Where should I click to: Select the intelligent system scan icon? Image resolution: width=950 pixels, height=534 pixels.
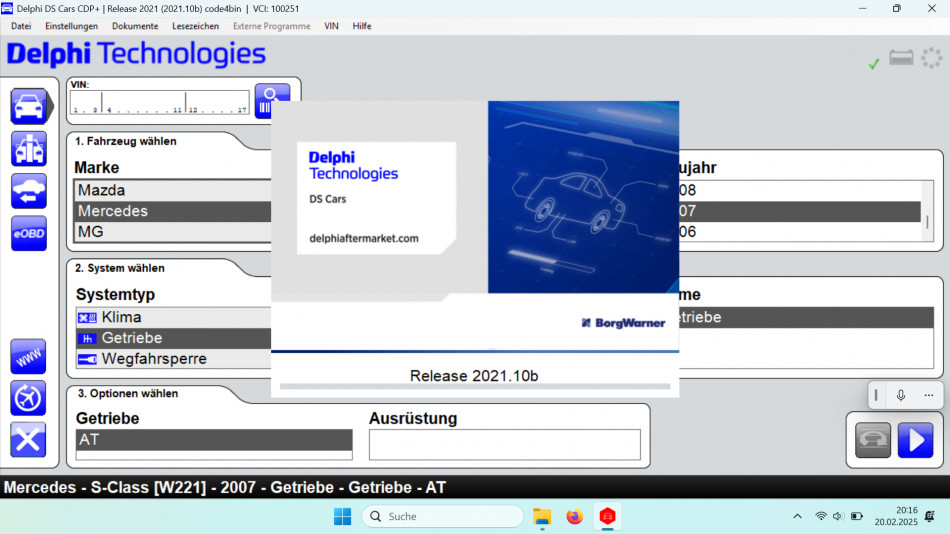28,149
